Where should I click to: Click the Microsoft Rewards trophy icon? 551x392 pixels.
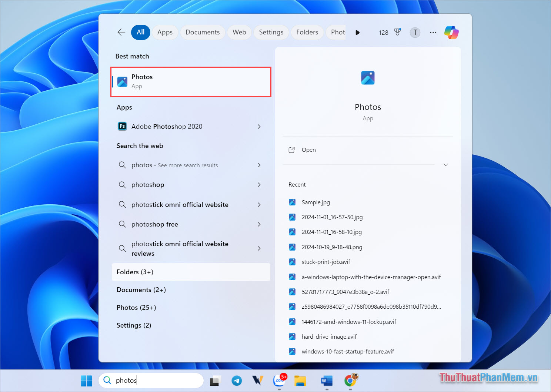coord(397,32)
